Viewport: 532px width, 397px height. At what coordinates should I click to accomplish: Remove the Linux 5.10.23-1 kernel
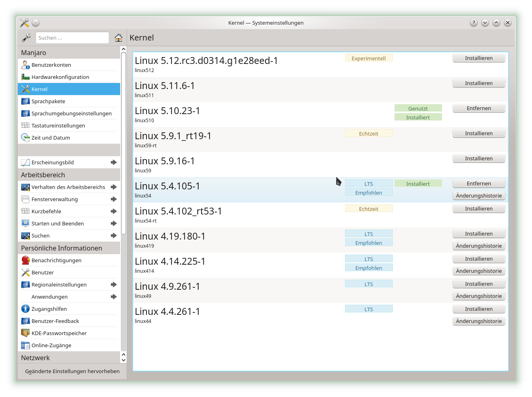[x=479, y=108]
